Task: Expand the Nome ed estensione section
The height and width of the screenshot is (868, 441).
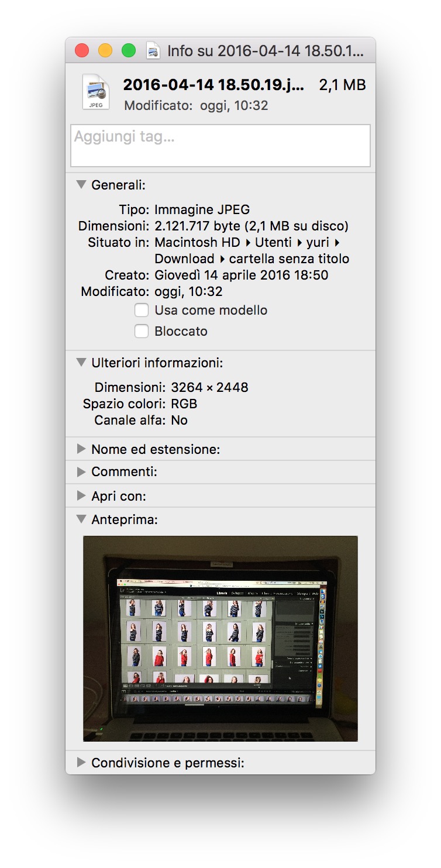Action: [81, 449]
